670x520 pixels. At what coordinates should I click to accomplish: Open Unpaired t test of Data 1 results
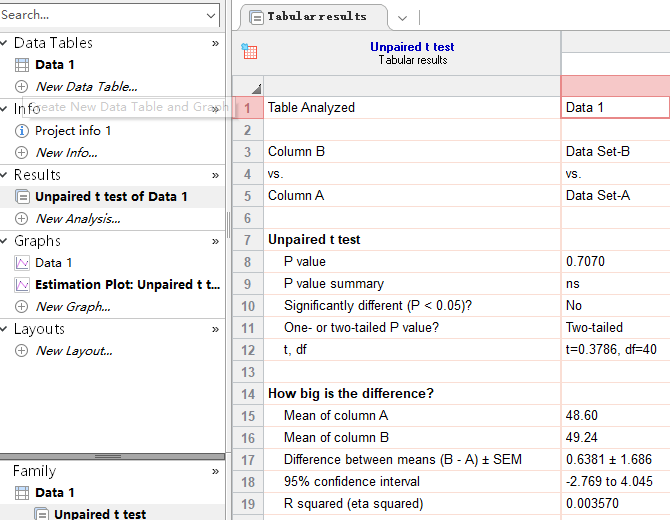coord(111,197)
